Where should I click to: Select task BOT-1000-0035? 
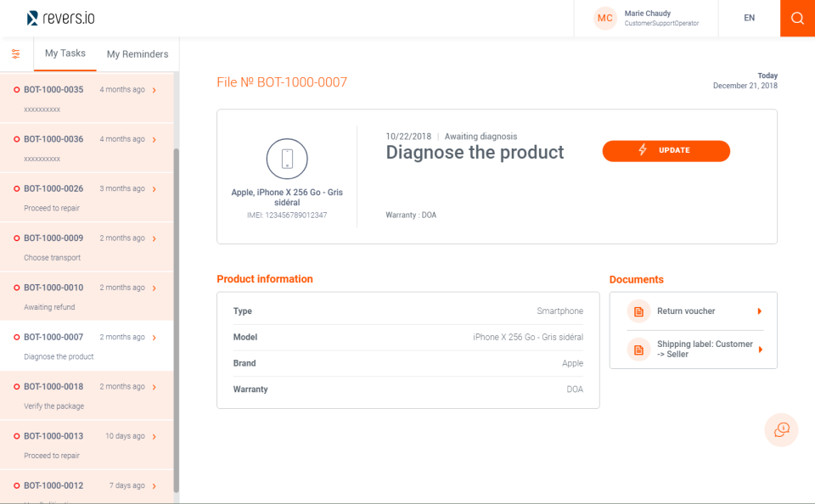point(87,98)
